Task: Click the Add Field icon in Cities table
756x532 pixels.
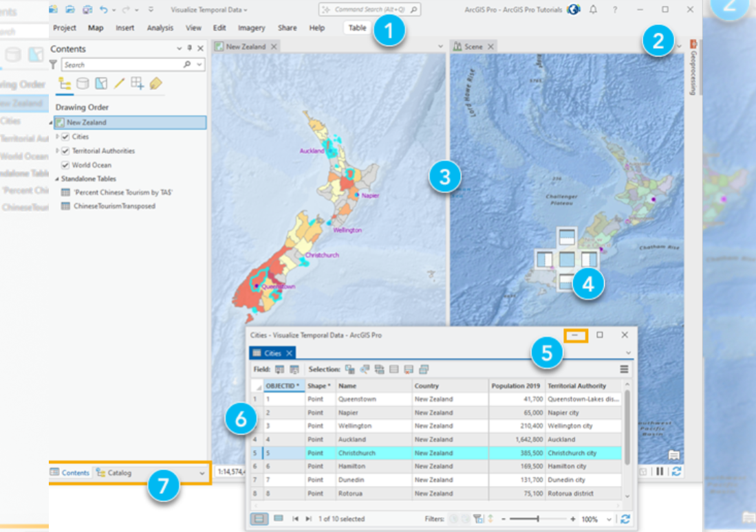Action: click(x=279, y=369)
